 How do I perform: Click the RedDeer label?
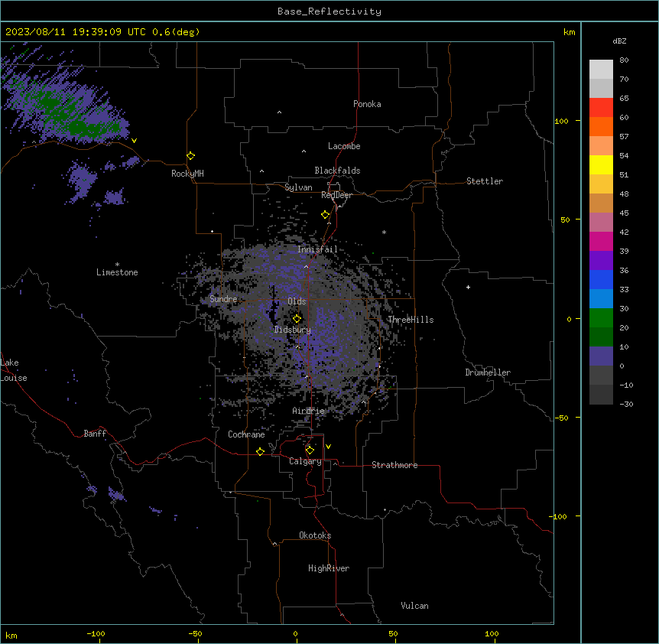point(336,195)
